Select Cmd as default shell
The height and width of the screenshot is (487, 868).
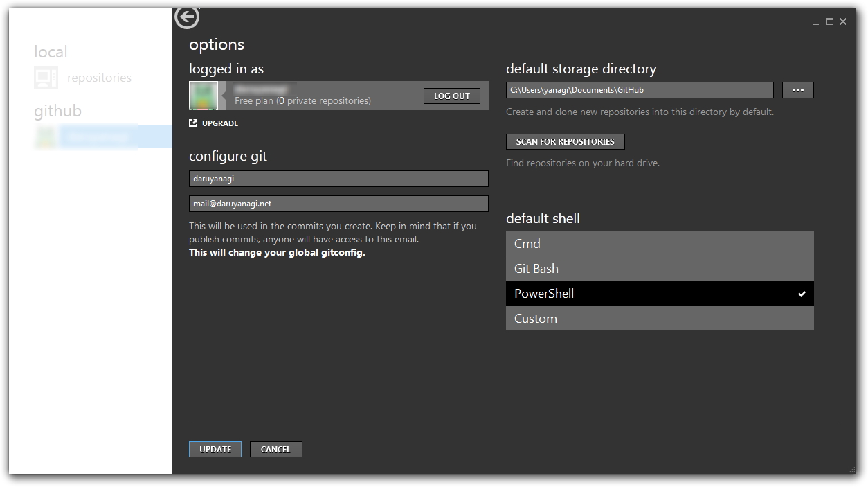pyautogui.click(x=660, y=244)
